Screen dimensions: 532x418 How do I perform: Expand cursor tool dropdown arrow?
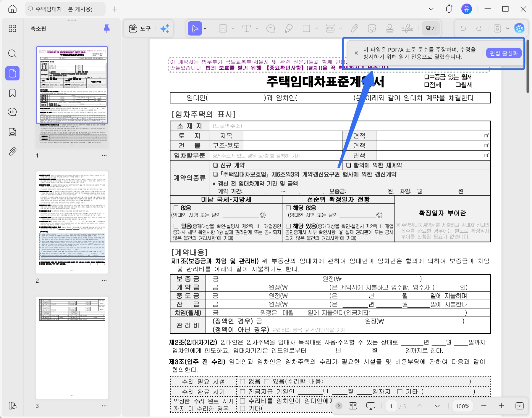tap(205, 29)
